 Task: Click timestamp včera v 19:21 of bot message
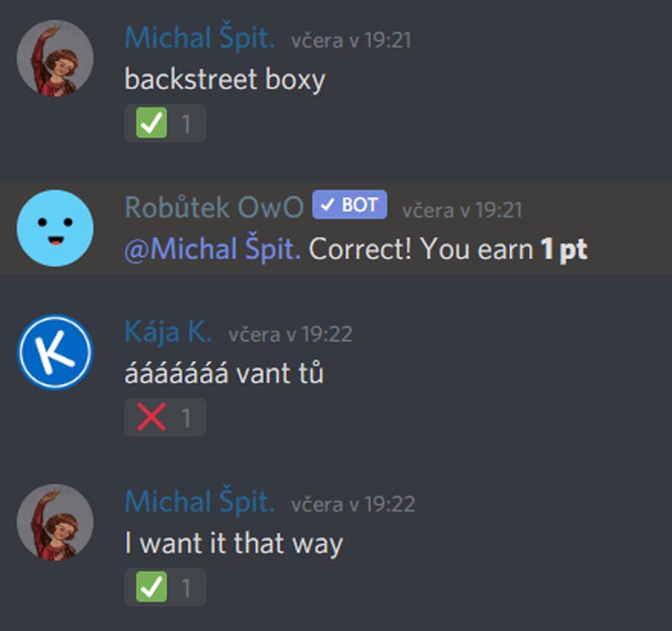462,210
